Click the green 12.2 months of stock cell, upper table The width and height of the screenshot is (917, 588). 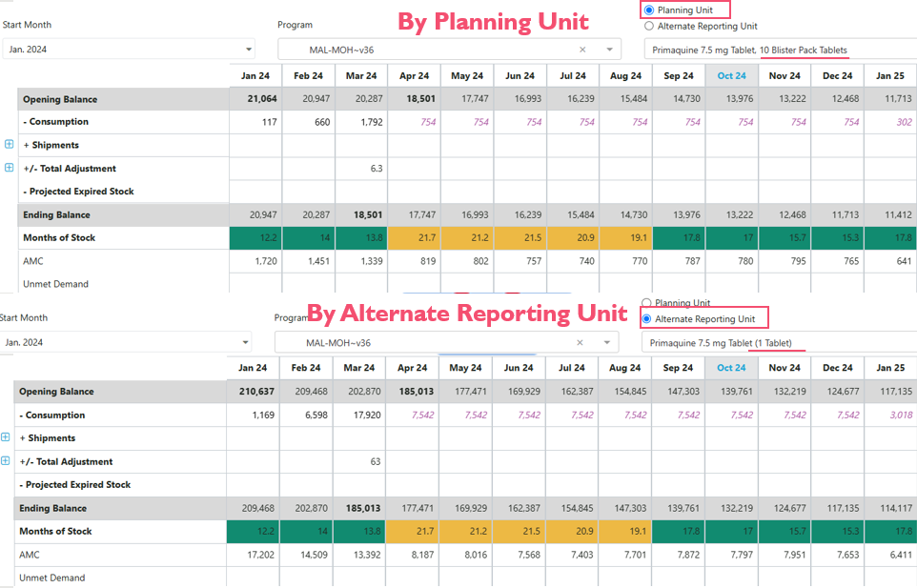tap(255, 238)
